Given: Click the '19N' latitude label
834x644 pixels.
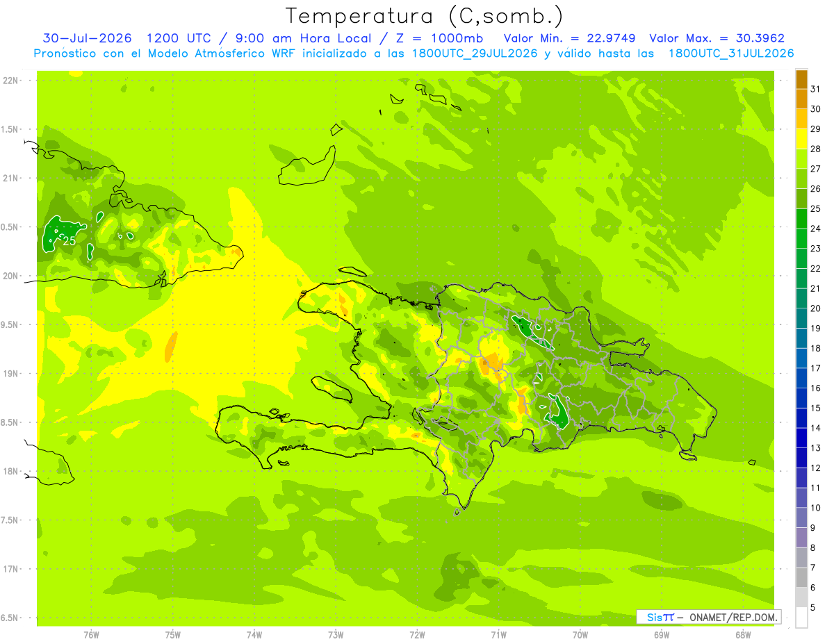Looking at the screenshot, I should click(x=11, y=374).
